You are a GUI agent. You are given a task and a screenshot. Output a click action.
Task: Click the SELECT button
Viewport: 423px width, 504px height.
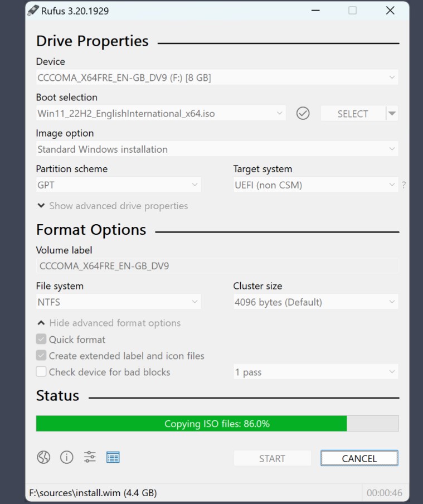point(353,114)
